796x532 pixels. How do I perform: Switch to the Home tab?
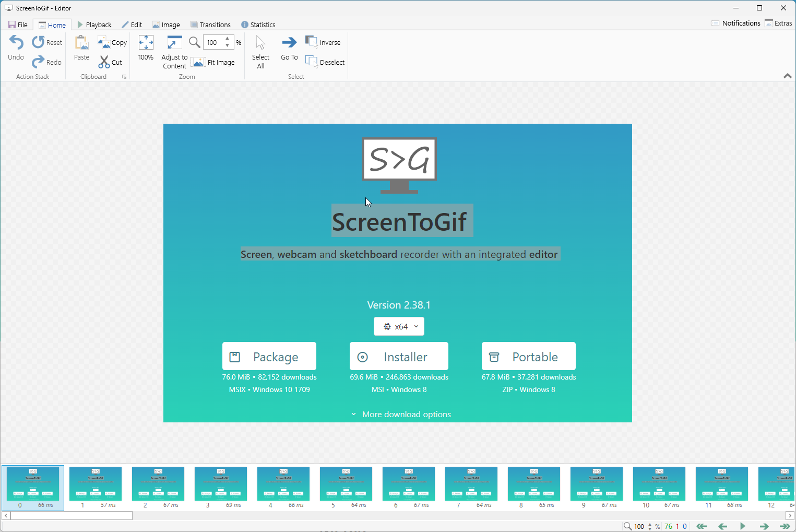tap(52, 25)
